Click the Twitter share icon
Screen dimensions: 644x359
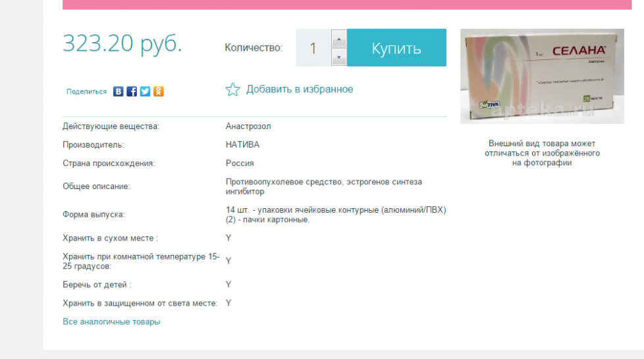click(x=145, y=92)
